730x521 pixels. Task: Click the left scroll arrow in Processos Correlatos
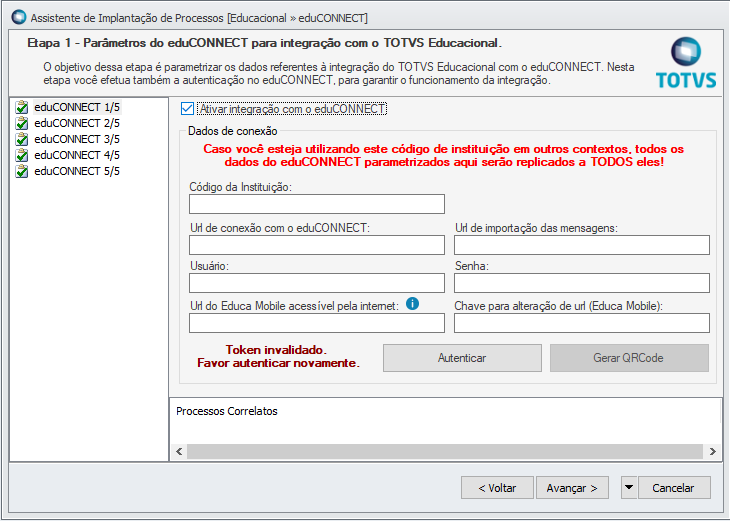[179, 451]
